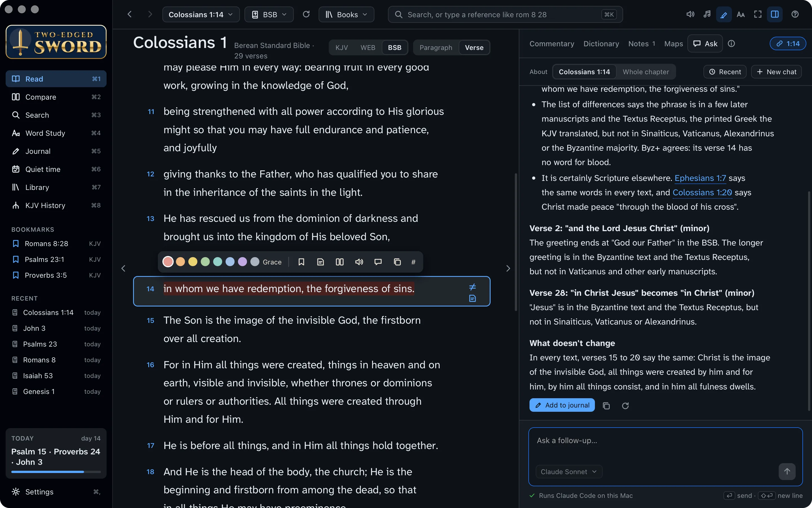This screenshot has width=812, height=508.
Task: Select Paragraph view mode
Action: tap(436, 48)
